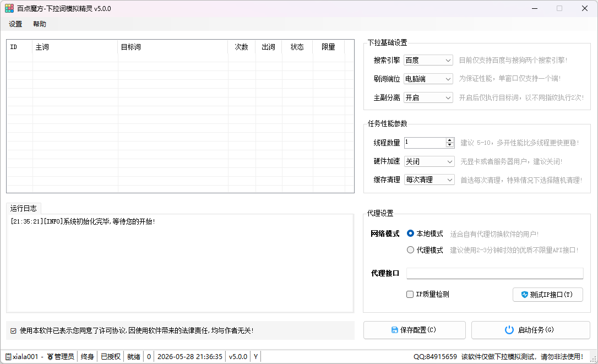Screen dimensions: 598x364
Task: Click the save disk icon on 保存配置
Action: point(395,330)
